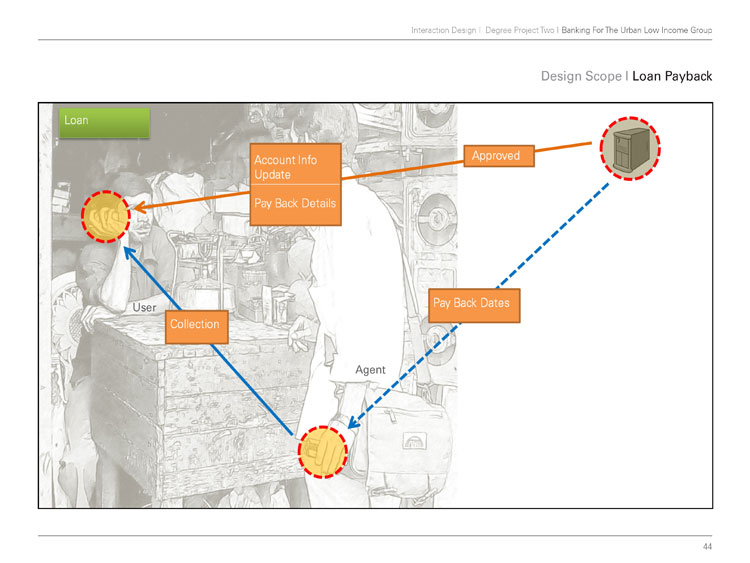This screenshot has width=750, height=563.
Task: Click the Interaction Design header text
Action: (443, 30)
